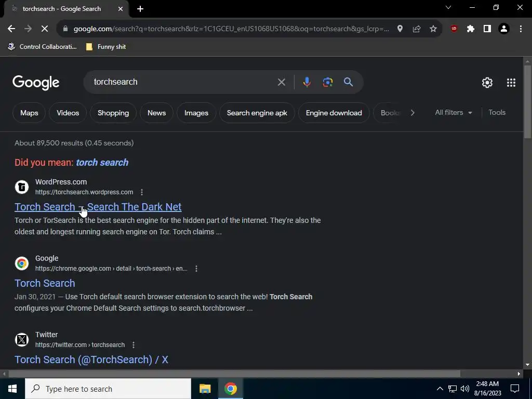Open the Google apps grid
The width and height of the screenshot is (532, 399).
(511, 83)
